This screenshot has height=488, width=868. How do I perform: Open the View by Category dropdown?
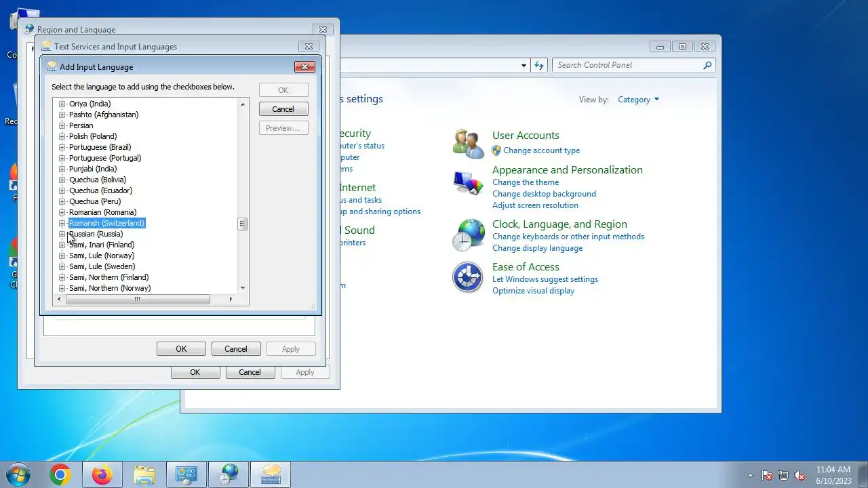click(x=638, y=100)
